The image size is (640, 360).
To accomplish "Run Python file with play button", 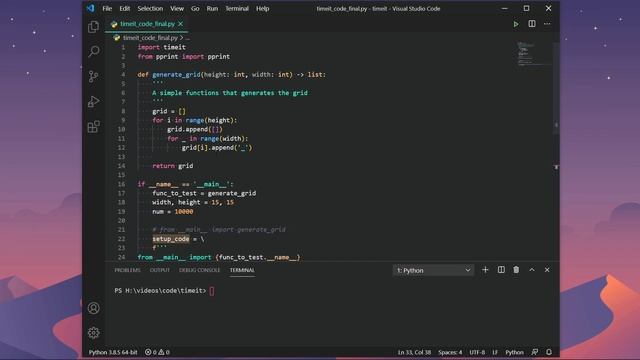I will [x=516, y=24].
